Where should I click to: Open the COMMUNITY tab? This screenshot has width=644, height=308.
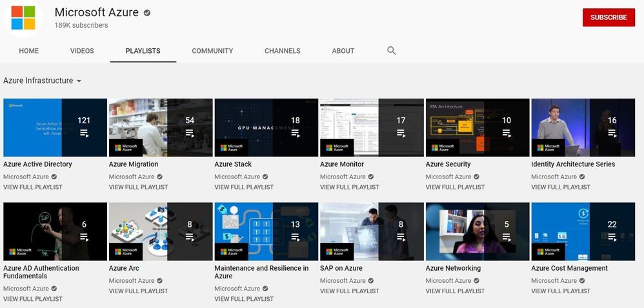[212, 51]
